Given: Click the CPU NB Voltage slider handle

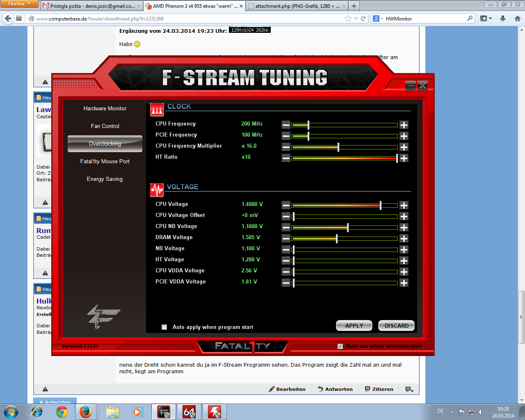Looking at the screenshot, I should (x=348, y=228).
